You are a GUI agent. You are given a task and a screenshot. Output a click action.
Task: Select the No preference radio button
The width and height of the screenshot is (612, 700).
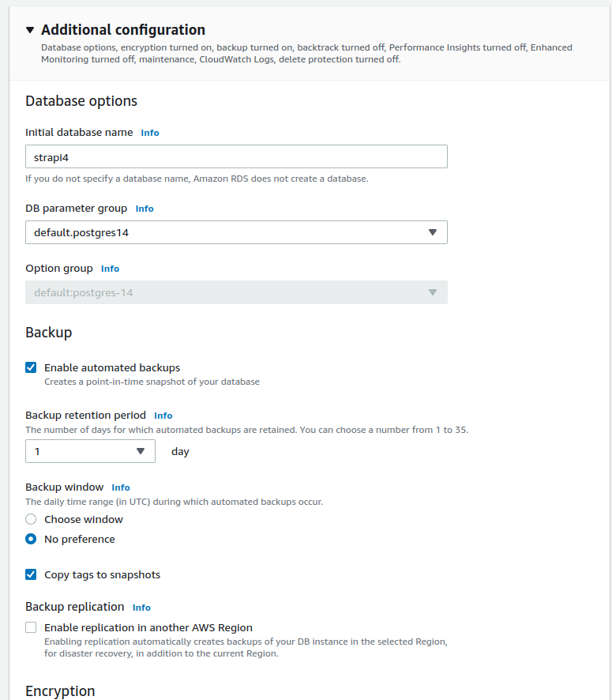(30, 539)
